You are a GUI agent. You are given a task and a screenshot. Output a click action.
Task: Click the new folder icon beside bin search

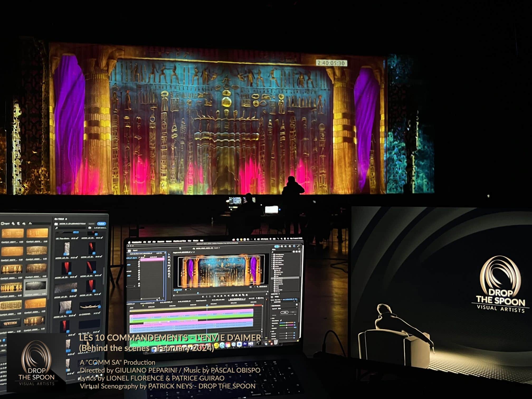[x=90, y=228]
